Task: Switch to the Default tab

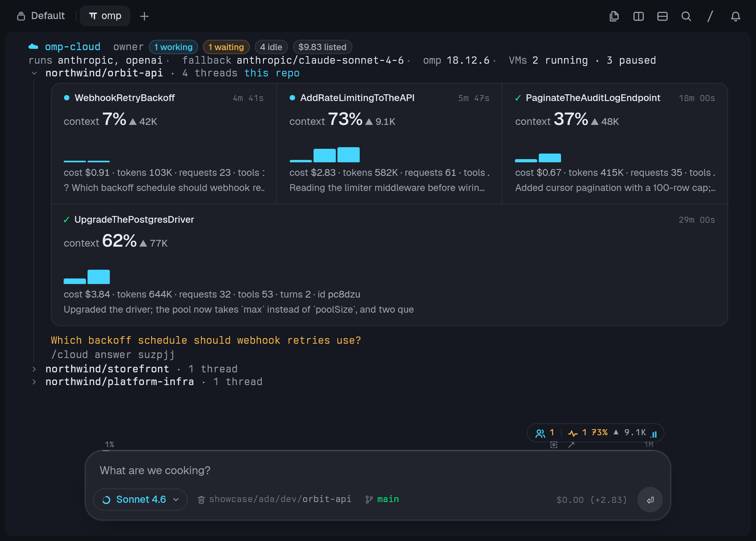Action: click(x=41, y=16)
